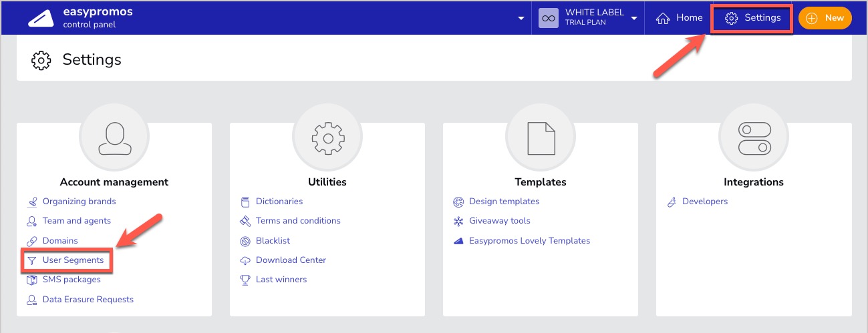Go to Home in the top bar
This screenshot has height=333, width=868.
(x=679, y=18)
